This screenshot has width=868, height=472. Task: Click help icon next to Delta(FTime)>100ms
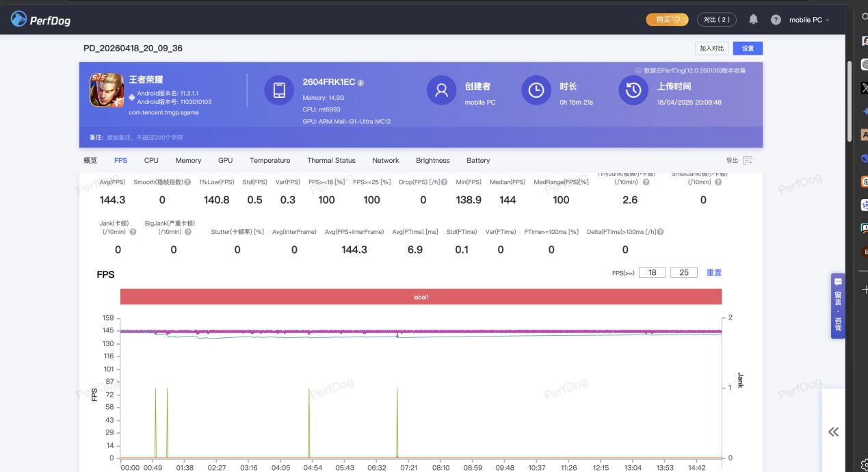tap(660, 232)
